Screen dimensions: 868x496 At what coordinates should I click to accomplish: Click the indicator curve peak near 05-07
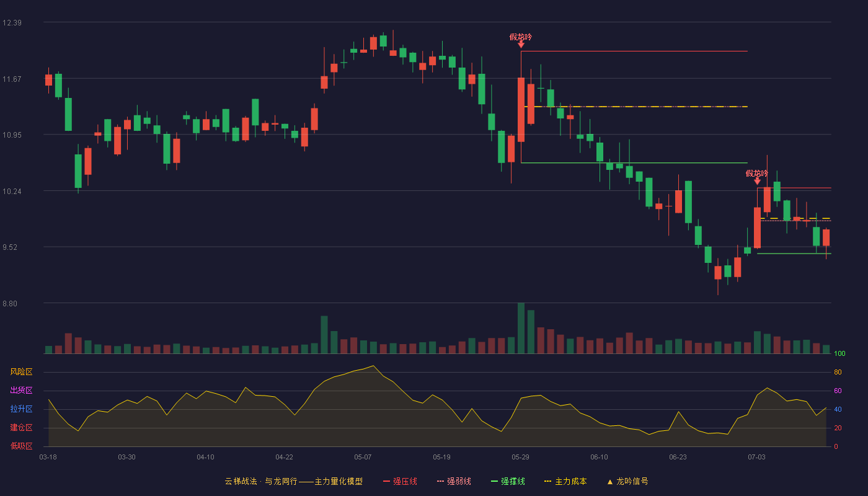(373, 366)
